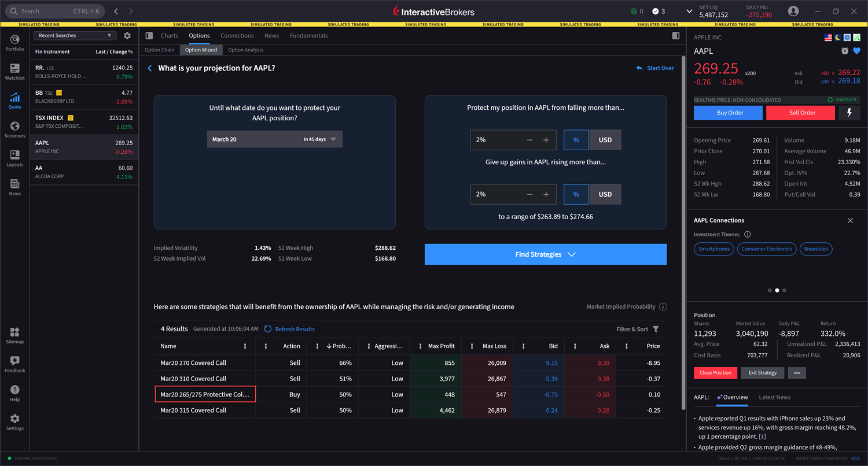868x466 pixels.
Task: Toggle the left panel collapse icon
Action: click(x=149, y=36)
